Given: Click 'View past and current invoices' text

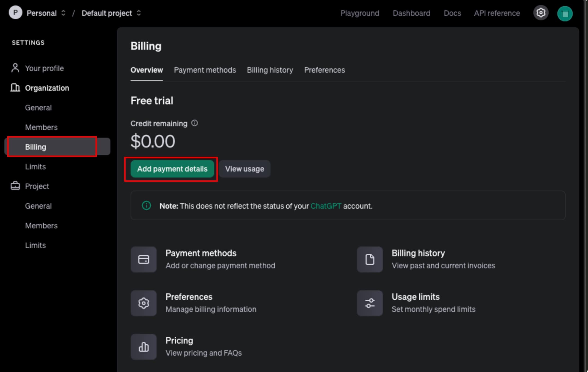Looking at the screenshot, I should (443, 265).
